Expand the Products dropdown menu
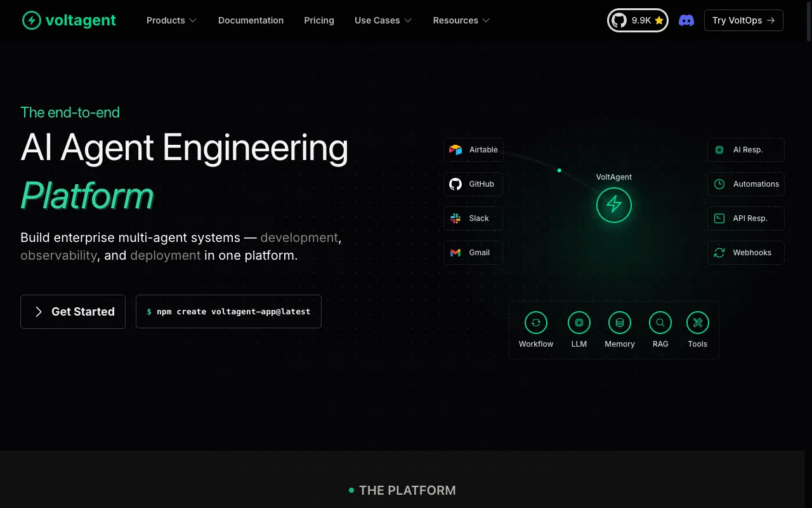This screenshot has width=812, height=508. [x=171, y=20]
